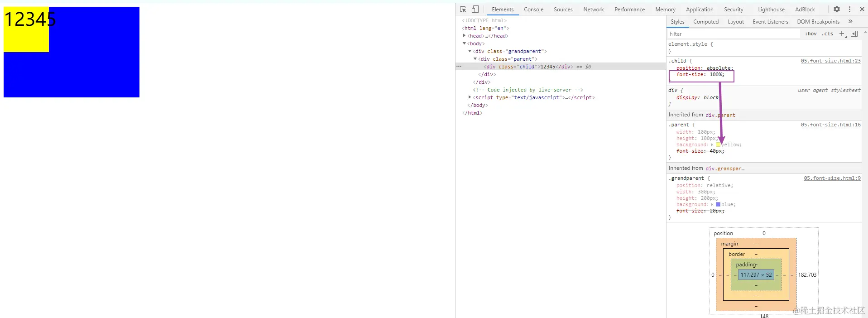
Task: Click the 12345 text on the page
Action: click(x=30, y=19)
